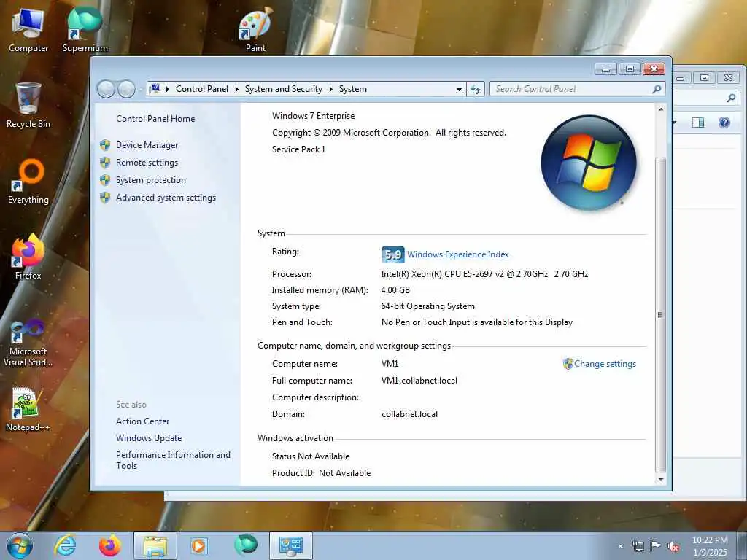Screen dimensions: 747x560
Task: Switch to Windows Explorer taskbar button
Action: tap(155, 545)
